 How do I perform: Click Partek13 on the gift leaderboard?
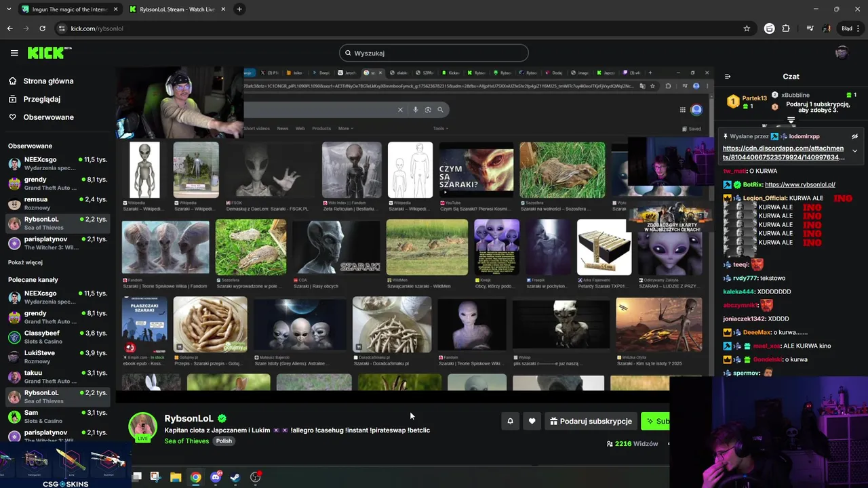[754, 98]
